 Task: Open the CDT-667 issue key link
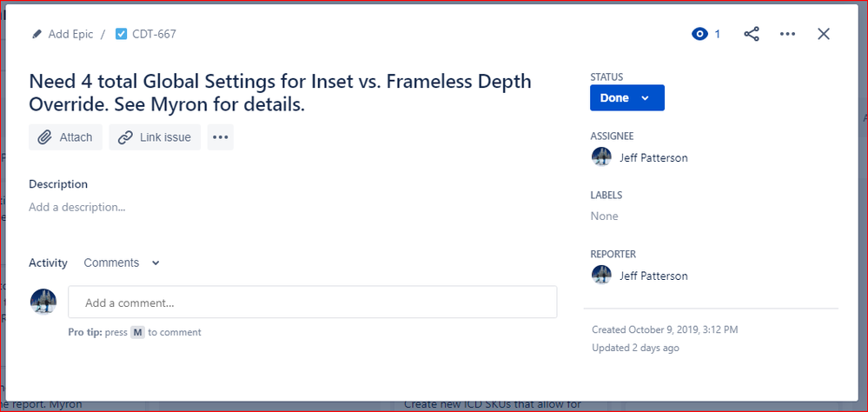(x=154, y=35)
